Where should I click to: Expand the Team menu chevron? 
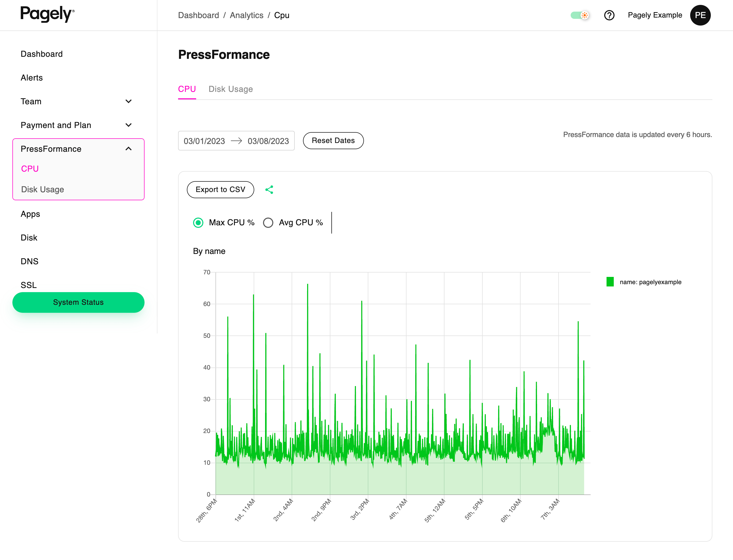click(x=128, y=101)
